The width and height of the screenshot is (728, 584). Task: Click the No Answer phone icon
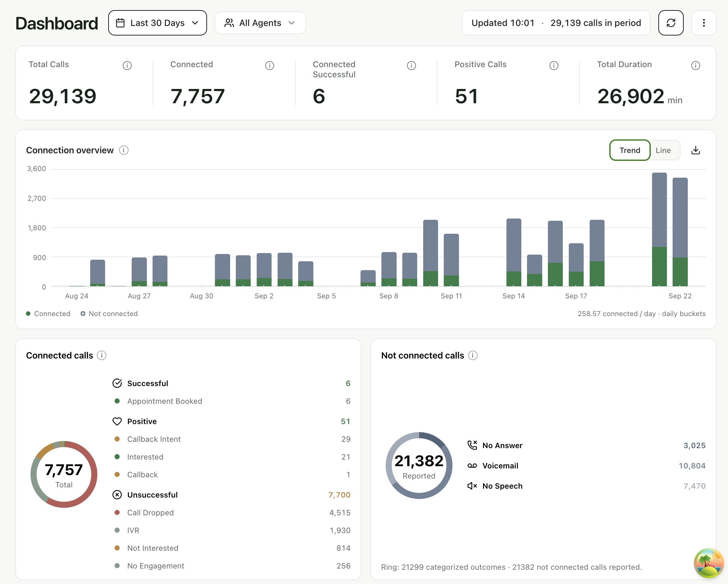click(472, 445)
